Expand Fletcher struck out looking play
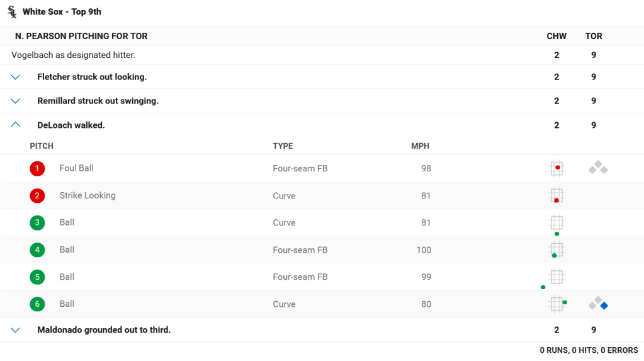This screenshot has width=644, height=361. click(x=16, y=77)
